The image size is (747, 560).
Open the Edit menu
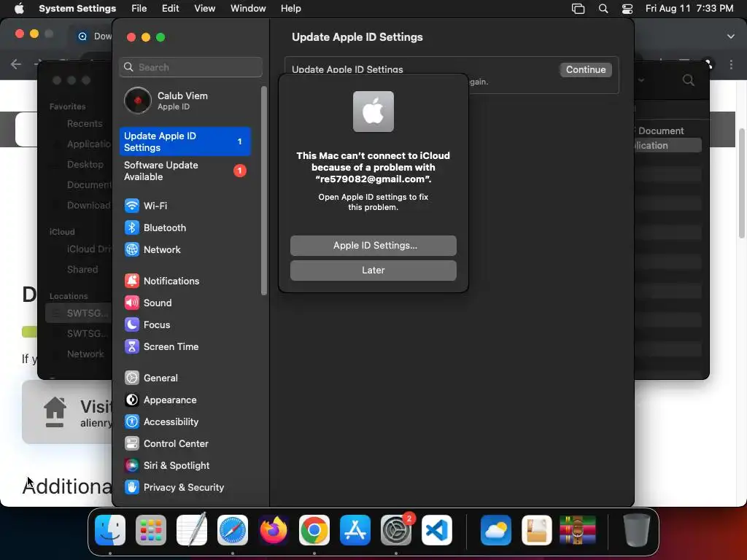pyautogui.click(x=170, y=9)
